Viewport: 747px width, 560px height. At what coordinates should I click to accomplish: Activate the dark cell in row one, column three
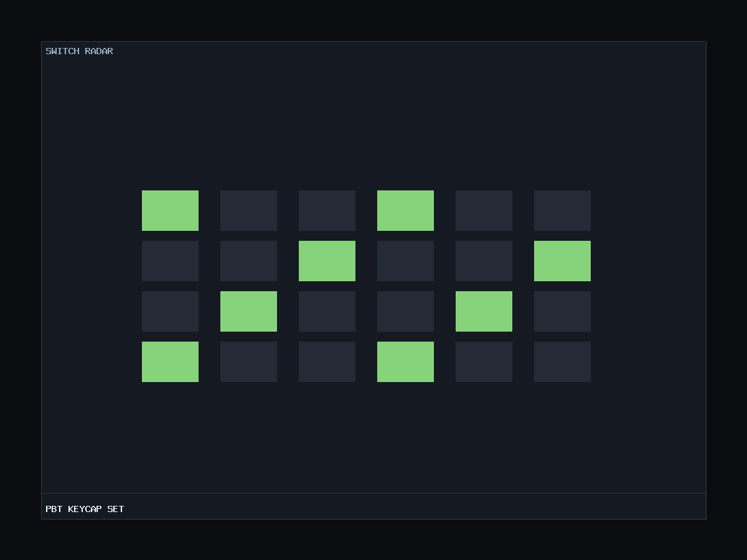pos(327,210)
